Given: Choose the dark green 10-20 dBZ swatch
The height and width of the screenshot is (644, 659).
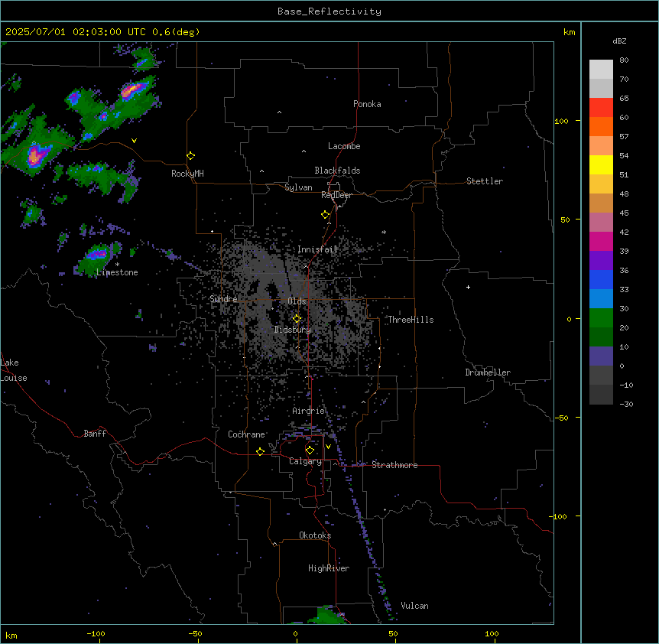Looking at the screenshot, I should point(601,337).
